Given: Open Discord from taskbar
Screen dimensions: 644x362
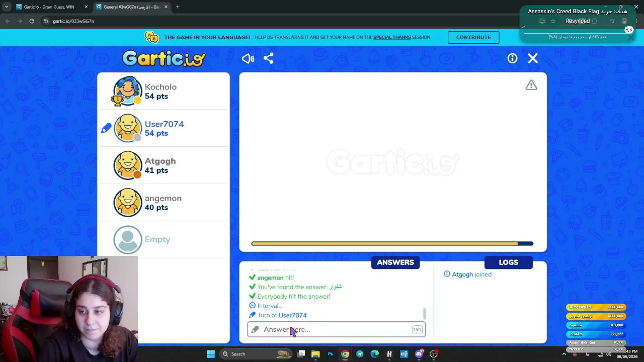Looking at the screenshot, I should (419, 354).
